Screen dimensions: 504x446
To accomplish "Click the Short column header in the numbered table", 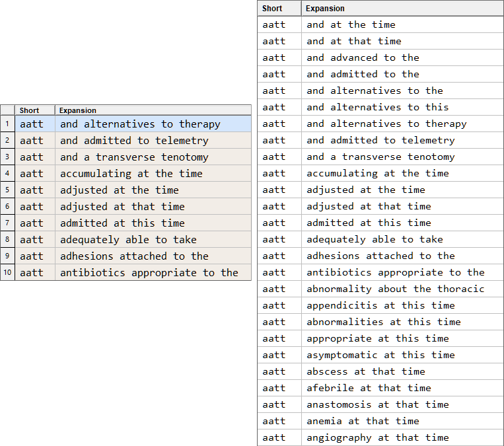I will (x=34, y=110).
